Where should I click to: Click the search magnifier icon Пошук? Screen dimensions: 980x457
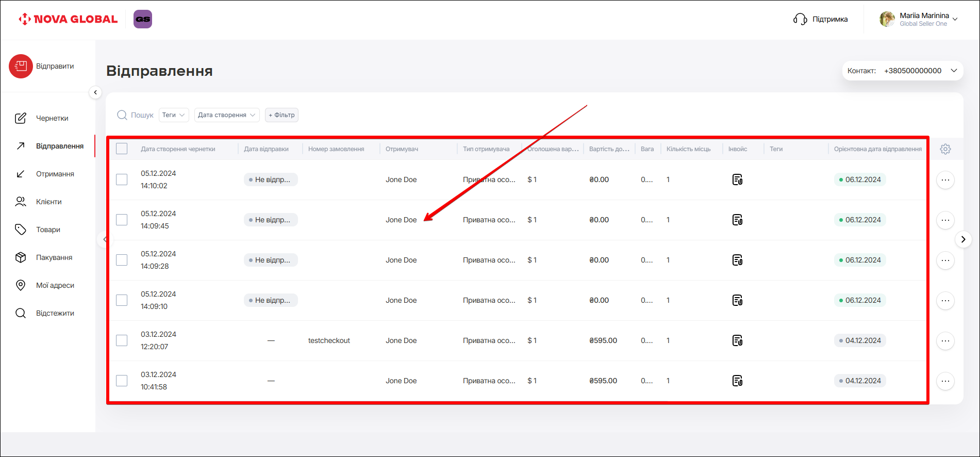pos(122,115)
